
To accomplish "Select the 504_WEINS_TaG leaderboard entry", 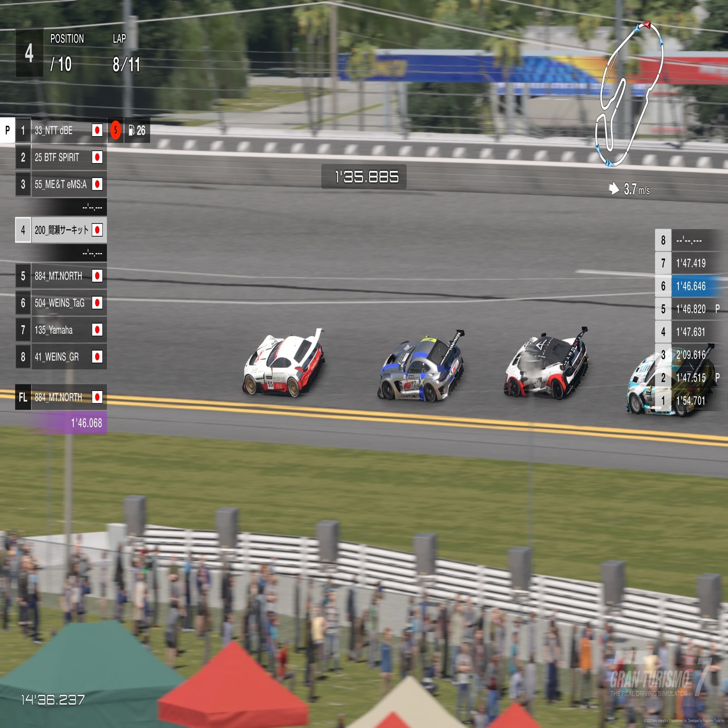I will tap(60, 302).
